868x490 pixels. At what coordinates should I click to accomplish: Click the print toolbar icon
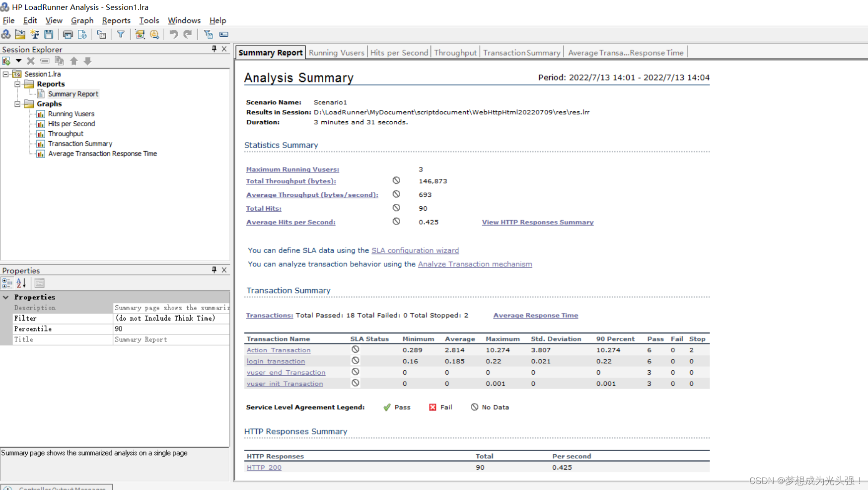[x=68, y=34]
